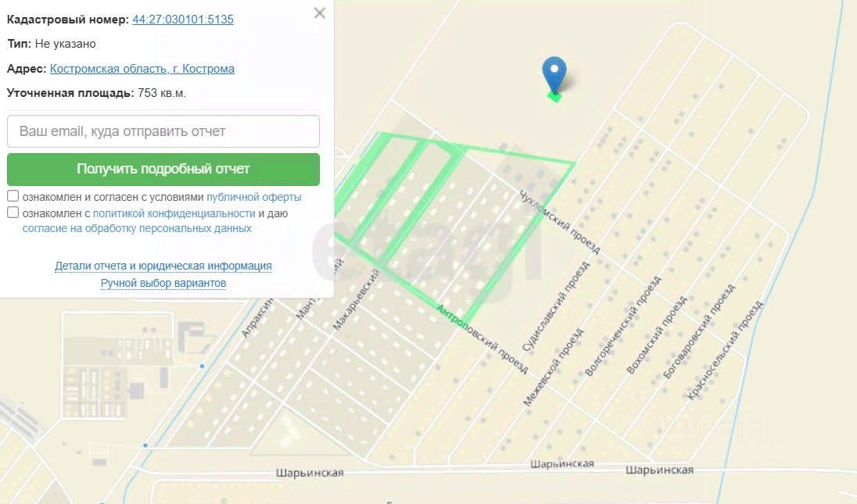Open Детали отчета и юридическая информация
The image size is (857, 504).
(x=163, y=266)
